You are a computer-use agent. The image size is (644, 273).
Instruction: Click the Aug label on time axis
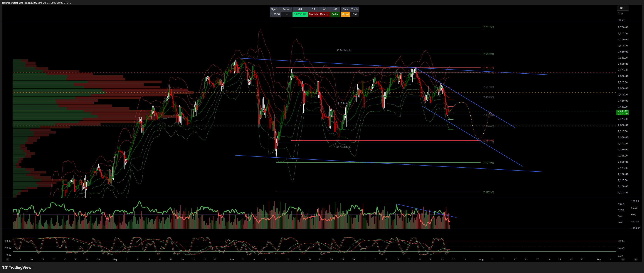[x=481, y=259]
